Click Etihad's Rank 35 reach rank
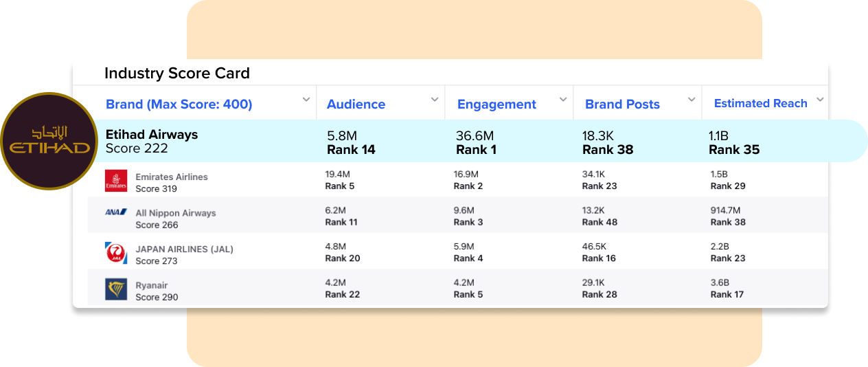 [734, 149]
